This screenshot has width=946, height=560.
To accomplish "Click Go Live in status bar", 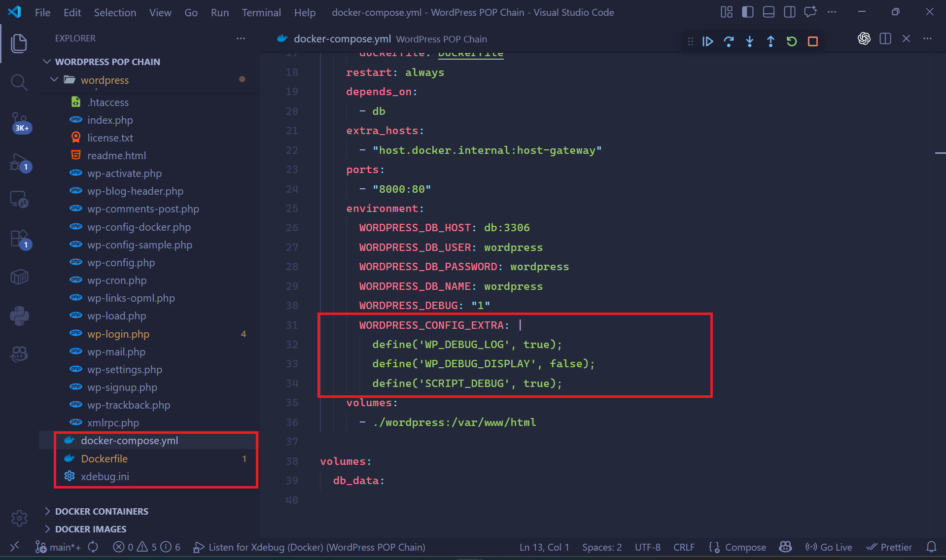I will click(829, 547).
